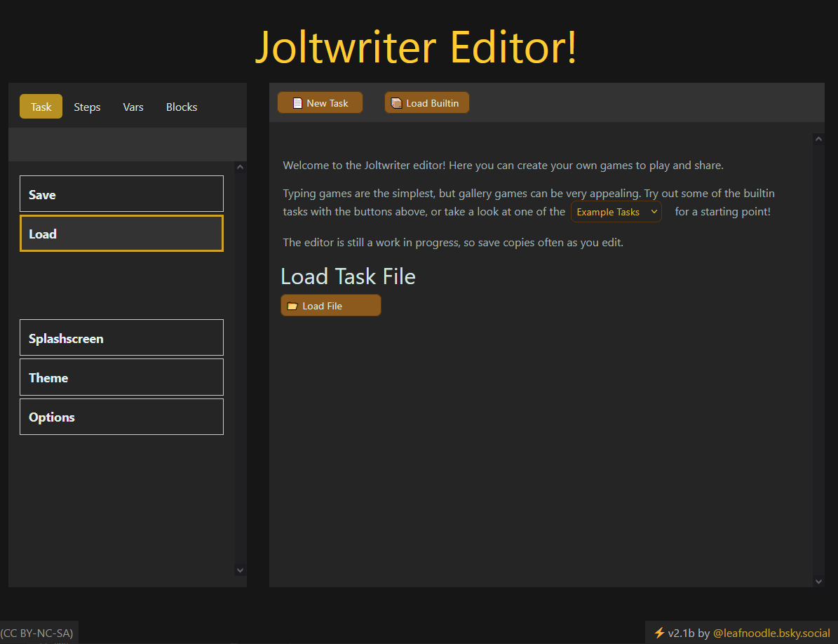
Task: Click the sidebar scroll down arrow
Action: pyautogui.click(x=240, y=570)
